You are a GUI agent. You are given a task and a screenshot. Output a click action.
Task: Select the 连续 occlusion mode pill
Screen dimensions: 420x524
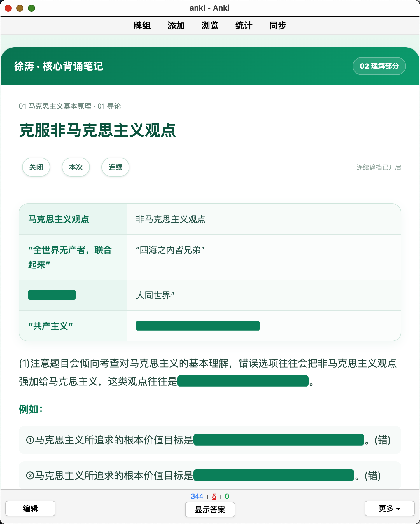[x=116, y=167]
